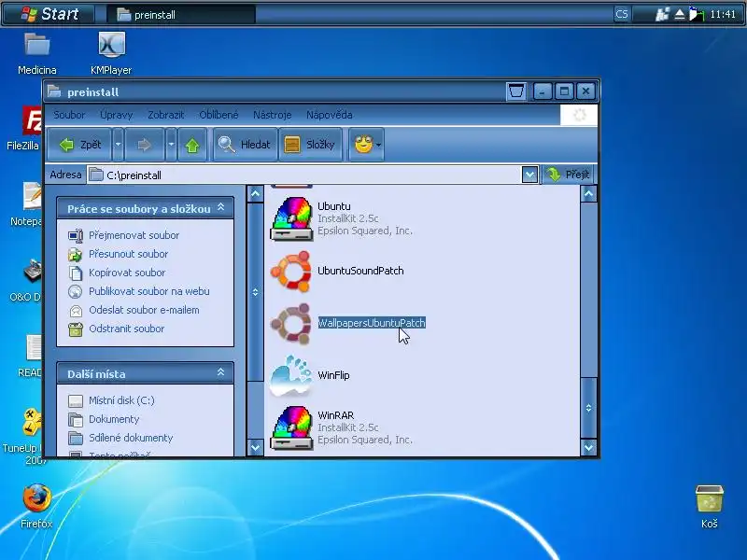Click the 11:41 clock
Image resolution: width=747 pixels, height=560 pixels.
point(723,14)
